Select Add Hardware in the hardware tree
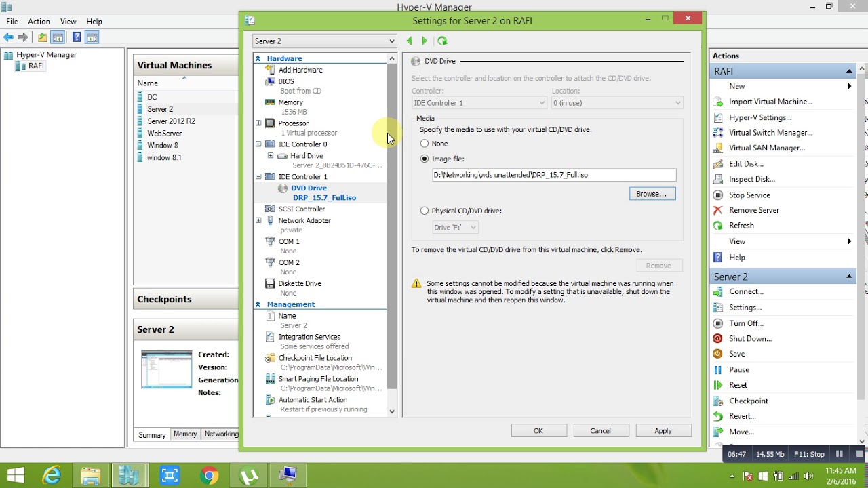This screenshot has width=868, height=488. click(300, 70)
